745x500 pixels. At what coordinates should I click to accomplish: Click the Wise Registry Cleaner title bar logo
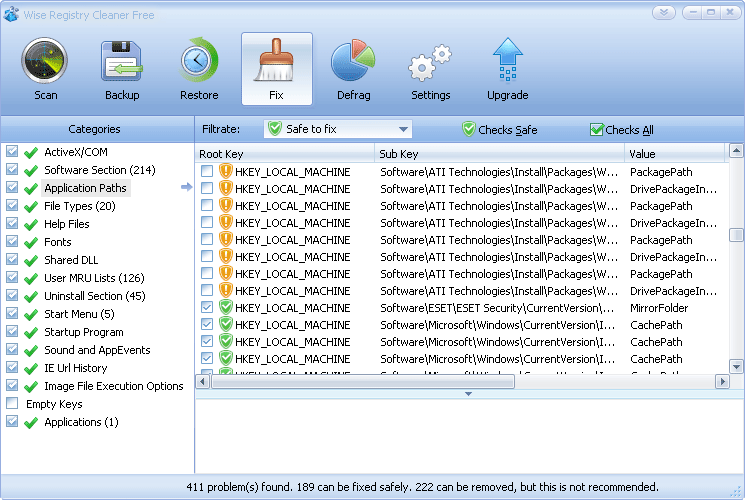[11, 14]
